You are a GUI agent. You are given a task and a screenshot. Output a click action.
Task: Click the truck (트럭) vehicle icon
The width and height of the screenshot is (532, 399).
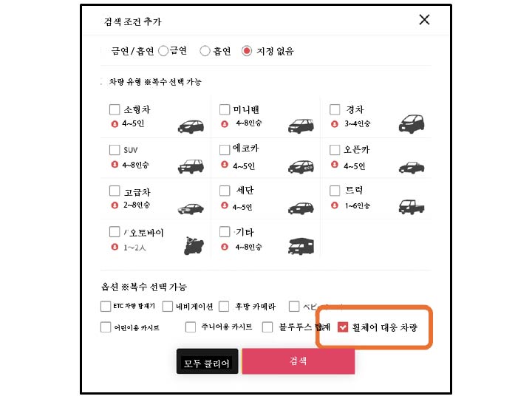pyautogui.click(x=412, y=207)
